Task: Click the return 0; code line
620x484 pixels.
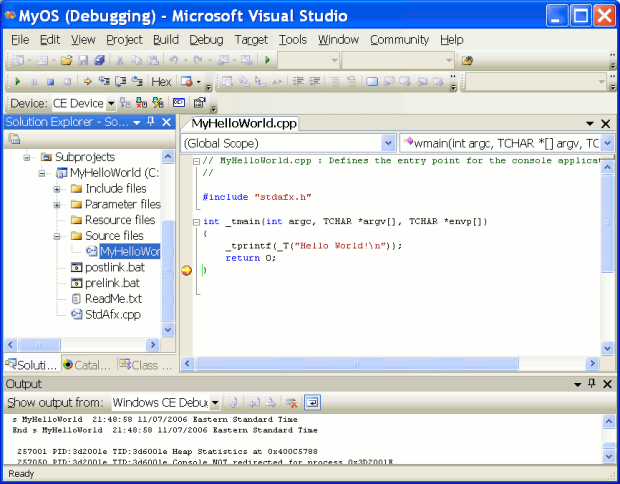Action: tap(250, 258)
